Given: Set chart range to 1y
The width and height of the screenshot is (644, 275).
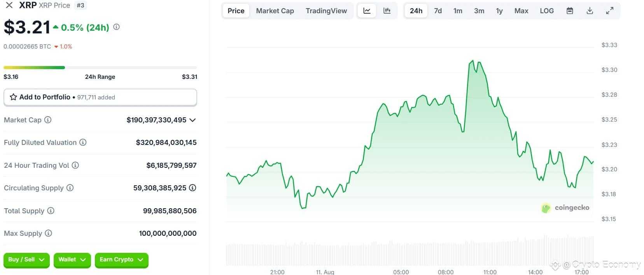Looking at the screenshot, I should [499, 11].
